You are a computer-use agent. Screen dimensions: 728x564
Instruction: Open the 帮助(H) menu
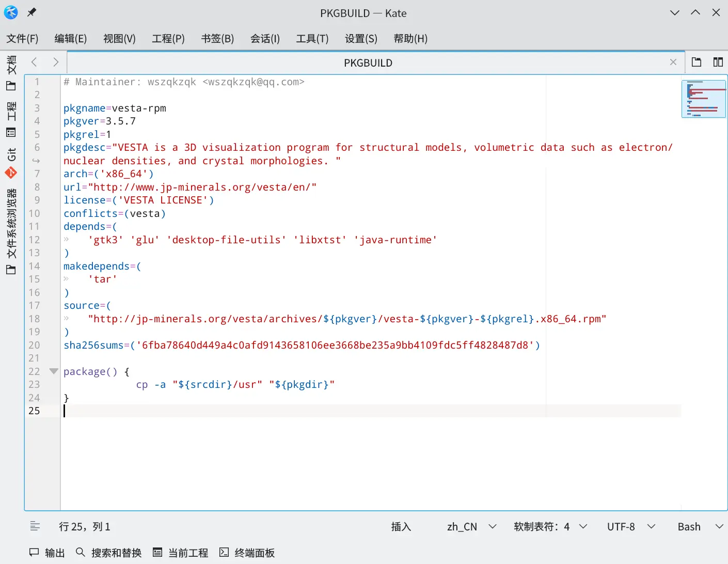[x=410, y=39]
